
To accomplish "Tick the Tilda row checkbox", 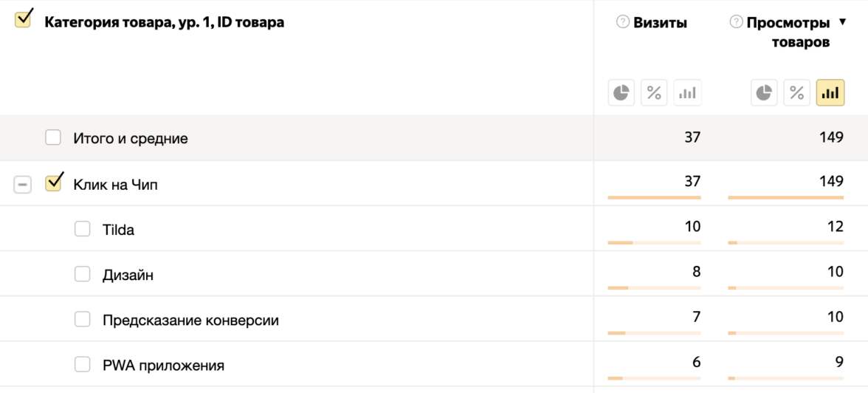I will pyautogui.click(x=82, y=229).
